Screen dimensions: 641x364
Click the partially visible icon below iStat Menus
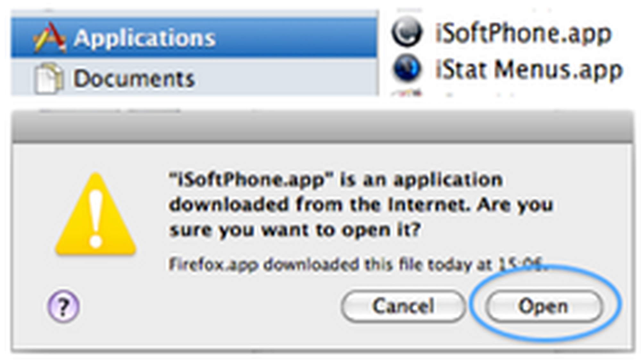(407, 94)
